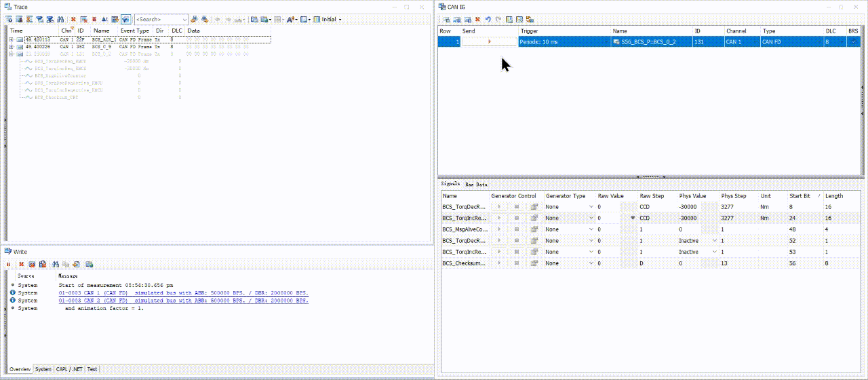Stop generator for BCS_MsgAliveCo... signal
868x380 pixels.
point(516,229)
